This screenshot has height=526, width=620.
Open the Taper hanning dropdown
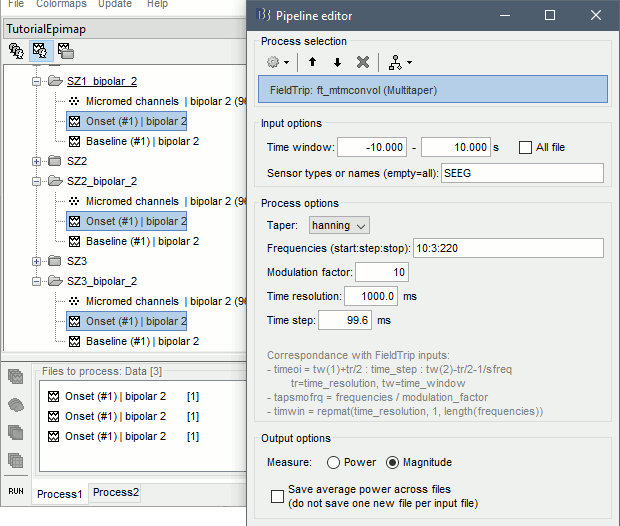339,225
